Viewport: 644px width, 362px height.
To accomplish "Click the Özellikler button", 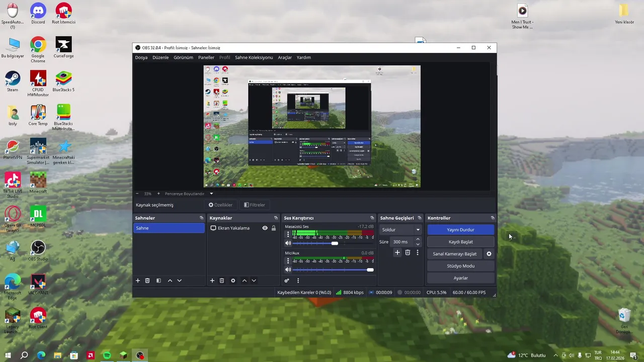I will pos(221,205).
